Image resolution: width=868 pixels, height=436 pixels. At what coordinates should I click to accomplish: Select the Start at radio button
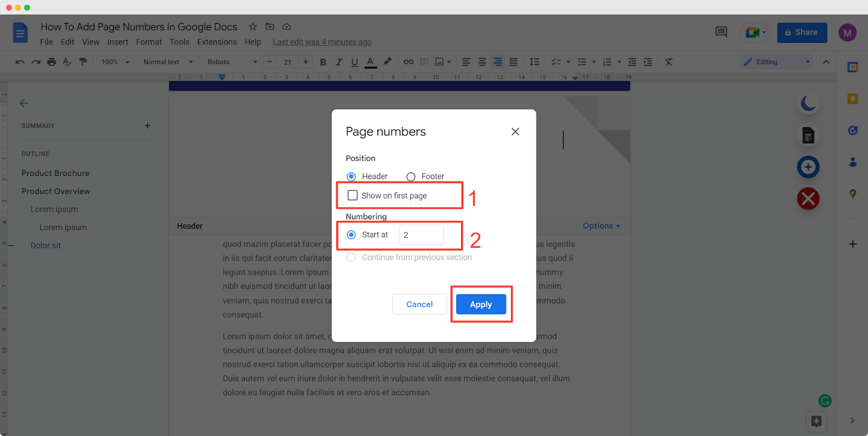point(352,235)
